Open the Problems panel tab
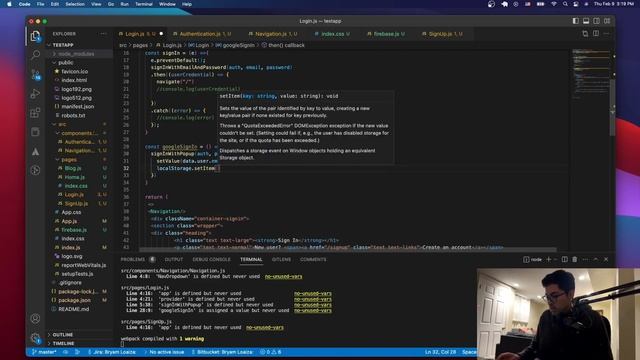This screenshot has height=360, width=640. click(138, 260)
